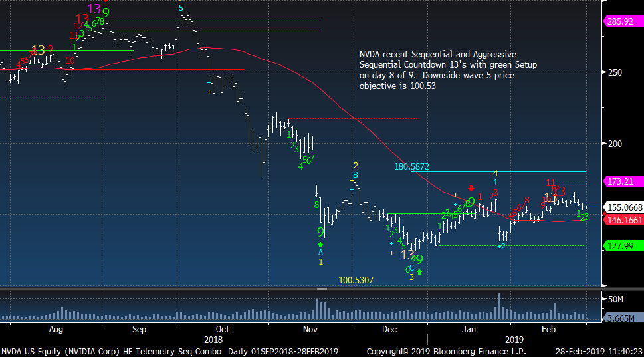Click the Nov month label on the time axis
Viewport: 644px width, 357px height.
coord(310,330)
